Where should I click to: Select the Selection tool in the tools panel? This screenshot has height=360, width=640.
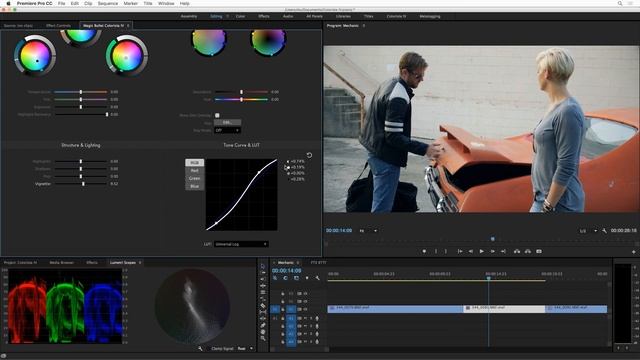pos(262,266)
